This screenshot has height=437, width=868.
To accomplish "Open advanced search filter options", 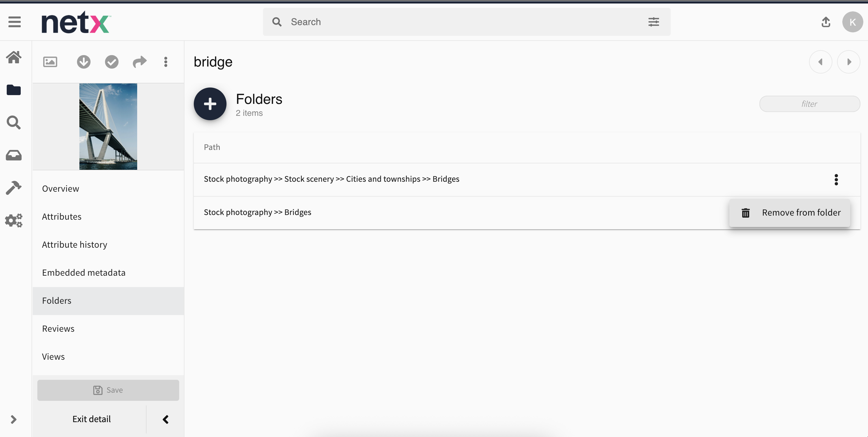I will tap(653, 22).
